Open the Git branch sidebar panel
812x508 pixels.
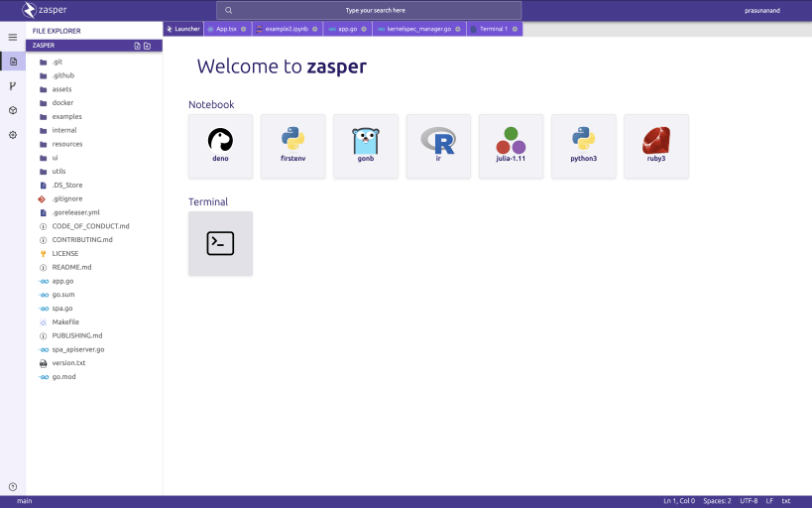pos(13,86)
